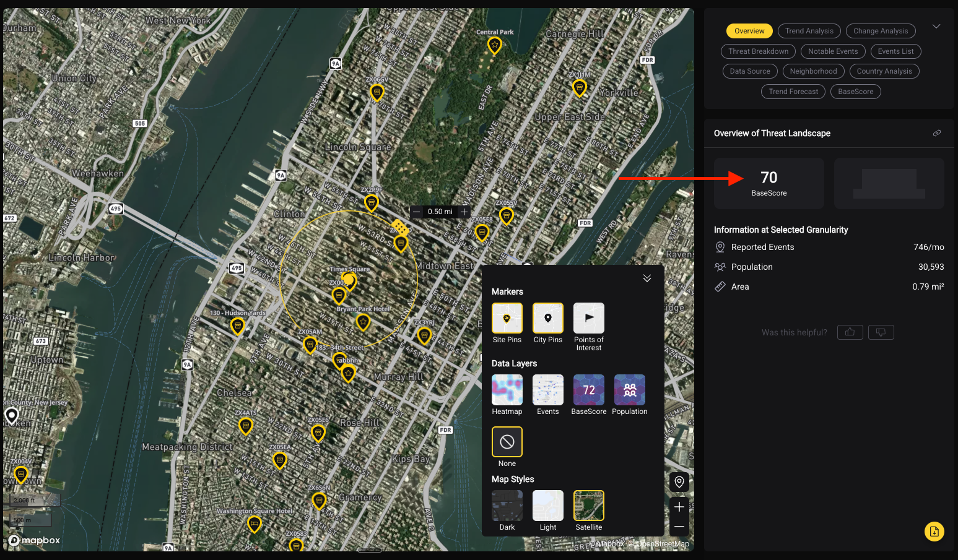
Task: Switch map style to Dark
Action: click(507, 506)
